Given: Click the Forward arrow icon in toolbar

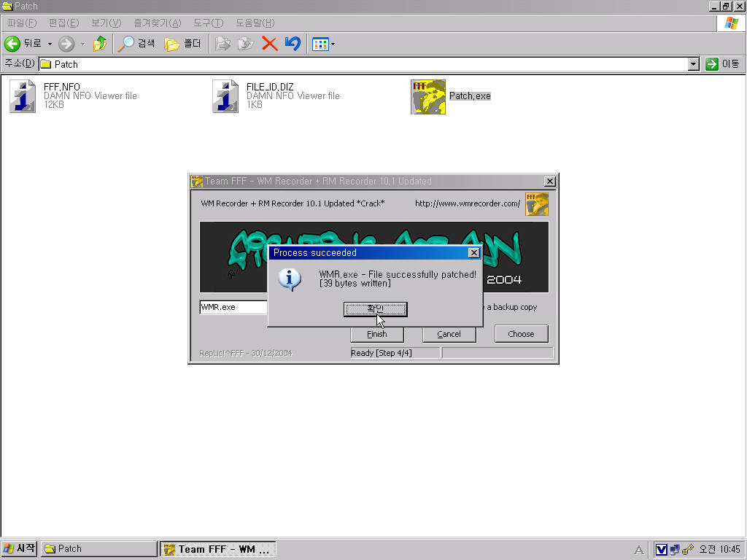Looking at the screenshot, I should tap(66, 44).
